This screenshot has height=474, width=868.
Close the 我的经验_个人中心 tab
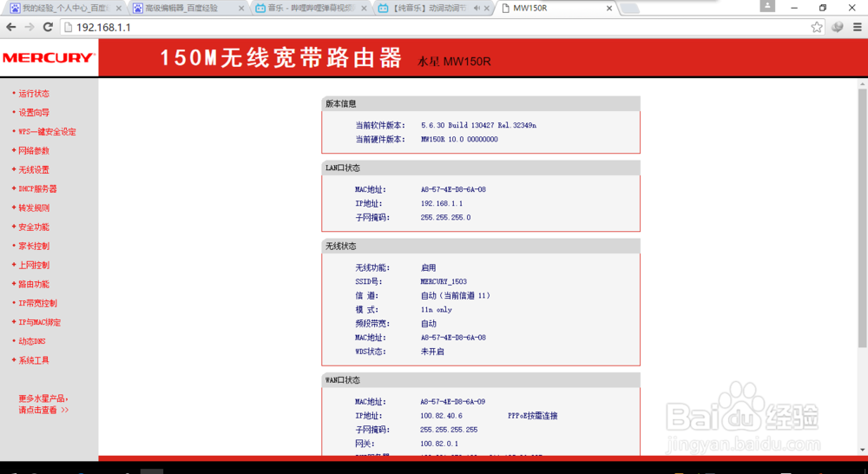coord(118,9)
